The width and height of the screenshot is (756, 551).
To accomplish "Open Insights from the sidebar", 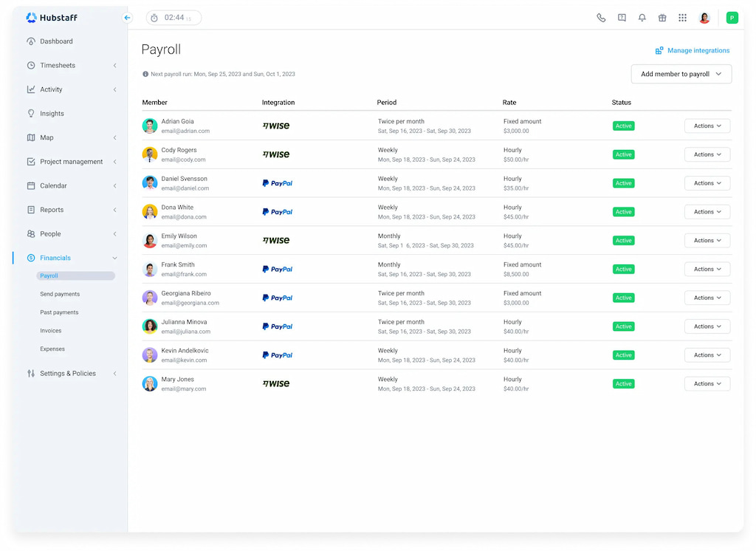I will click(52, 113).
